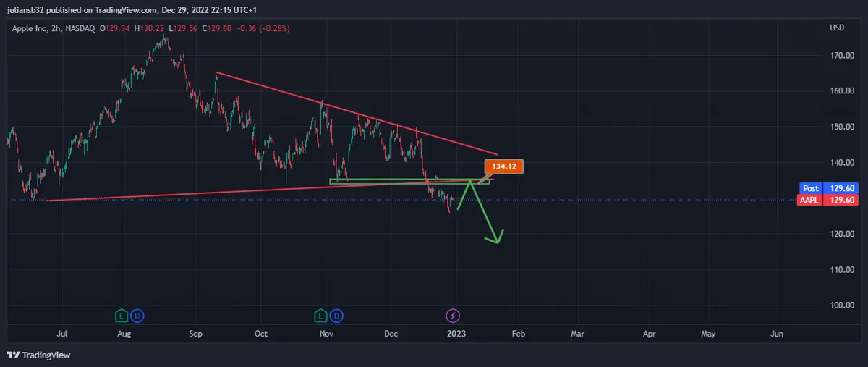Select the green rectangle support zone
Viewport: 868px width, 367px height.
point(376,180)
